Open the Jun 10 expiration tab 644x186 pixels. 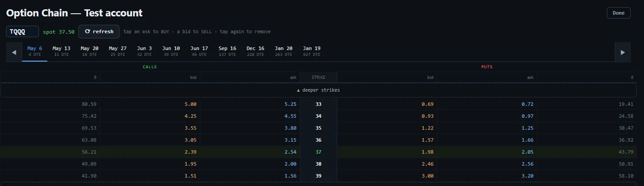click(x=171, y=51)
